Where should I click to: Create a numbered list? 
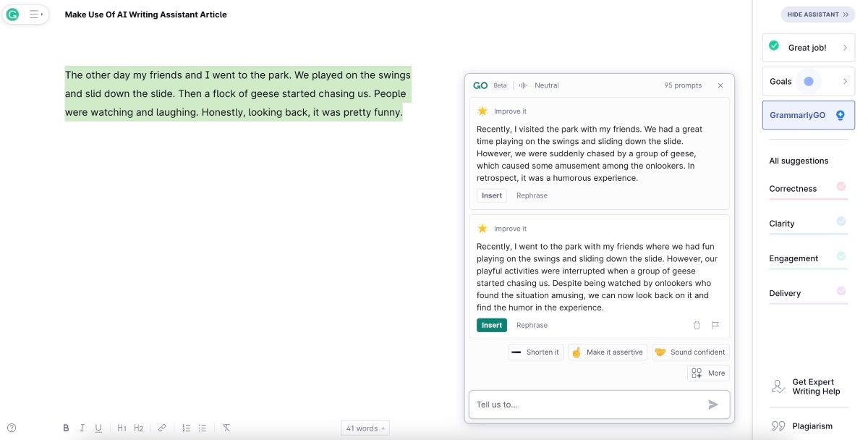click(186, 428)
